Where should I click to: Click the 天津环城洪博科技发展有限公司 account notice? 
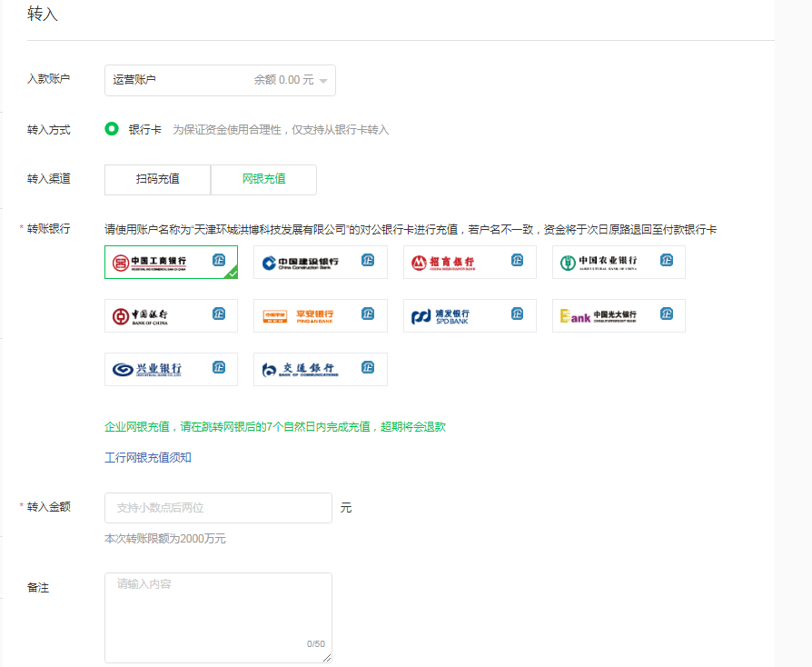(411, 230)
